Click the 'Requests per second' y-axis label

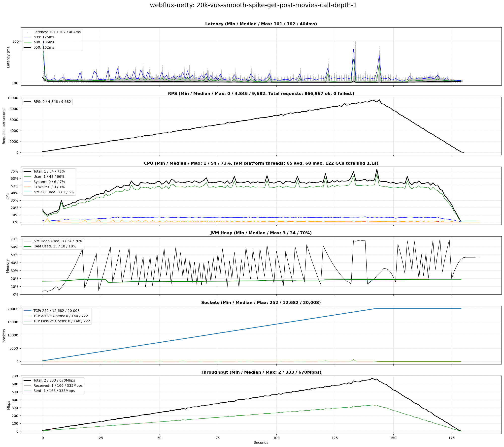click(4, 126)
